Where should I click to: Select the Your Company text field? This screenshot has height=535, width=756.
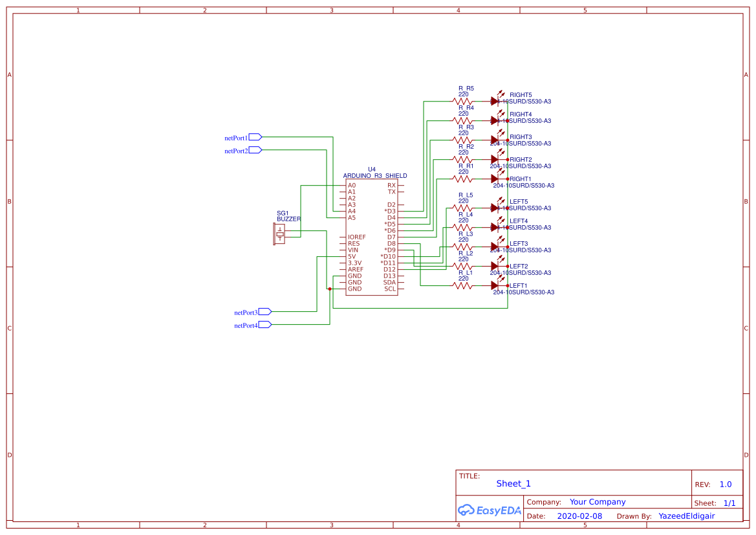coord(597,501)
